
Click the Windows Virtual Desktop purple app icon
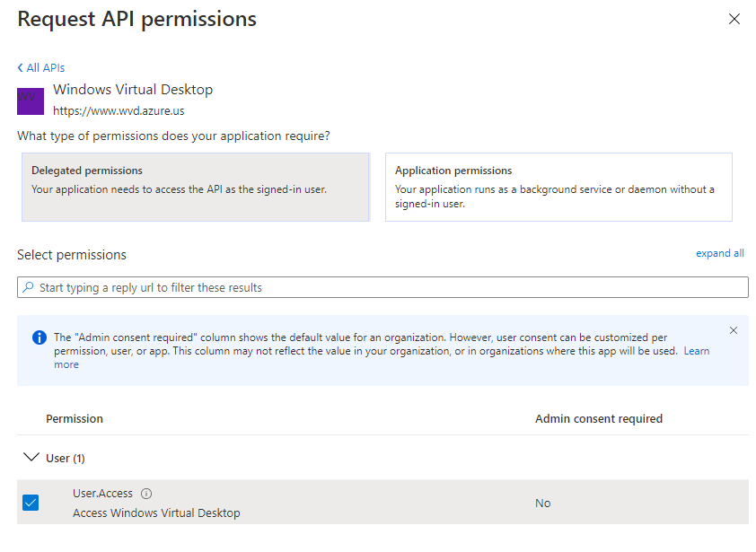(x=31, y=101)
